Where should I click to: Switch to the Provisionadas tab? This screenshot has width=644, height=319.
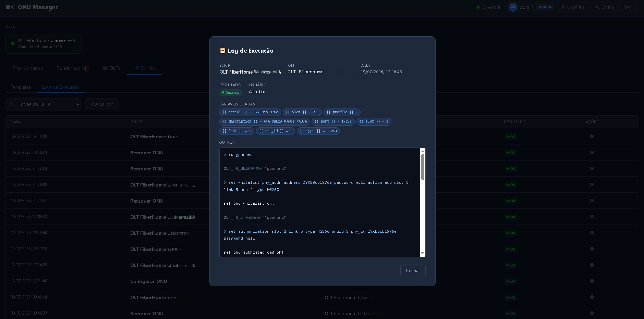click(x=27, y=68)
